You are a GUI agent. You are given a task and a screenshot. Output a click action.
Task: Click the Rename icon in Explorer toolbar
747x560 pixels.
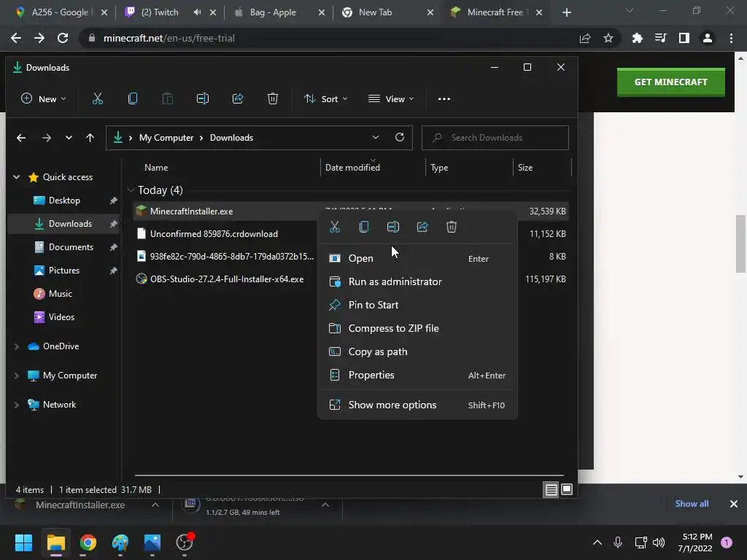click(203, 98)
